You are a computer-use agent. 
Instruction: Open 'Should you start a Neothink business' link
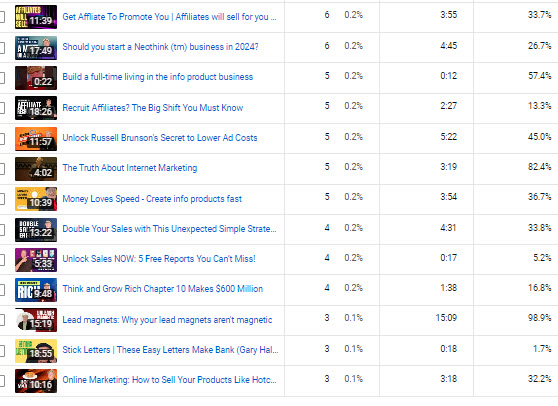point(160,47)
